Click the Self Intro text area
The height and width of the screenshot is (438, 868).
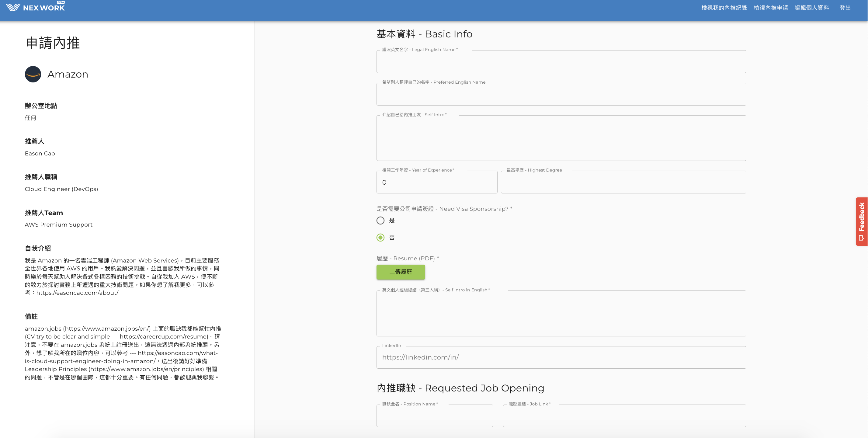[x=561, y=138]
